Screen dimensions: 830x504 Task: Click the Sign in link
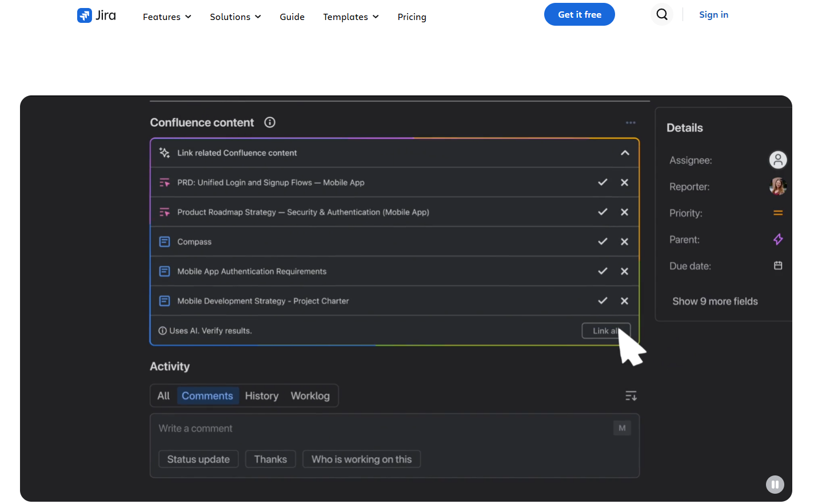click(713, 15)
